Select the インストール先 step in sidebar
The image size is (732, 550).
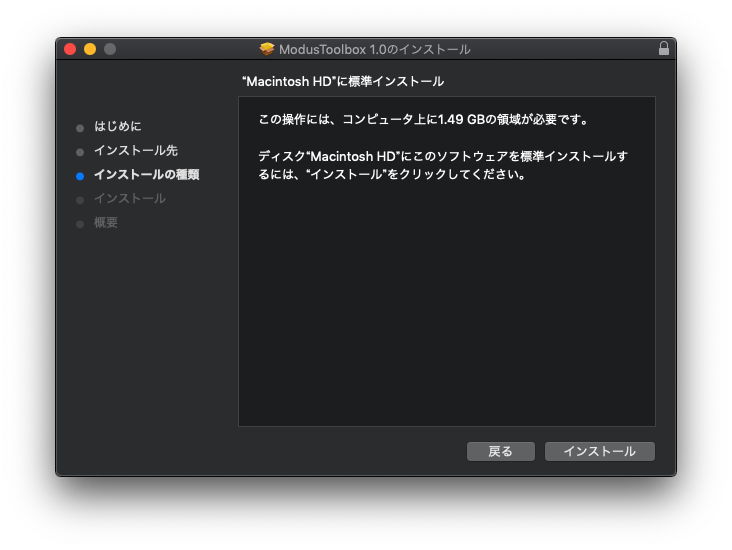pos(136,150)
